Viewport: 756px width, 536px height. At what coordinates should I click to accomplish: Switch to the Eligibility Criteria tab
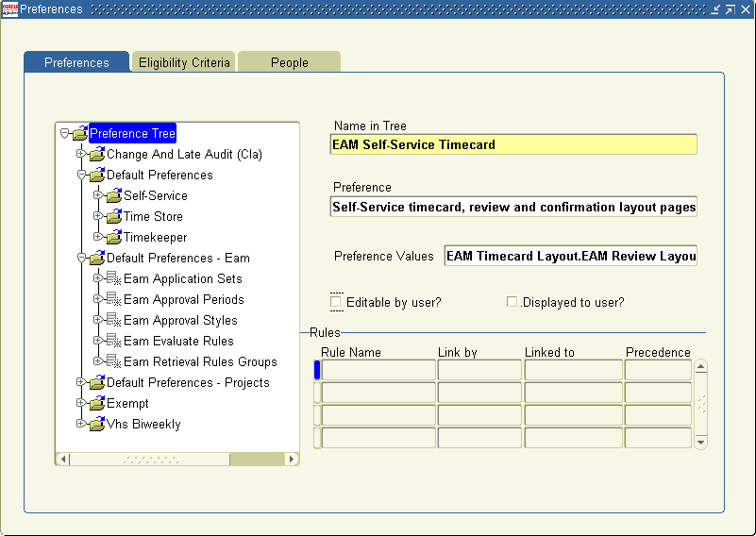[x=184, y=62]
